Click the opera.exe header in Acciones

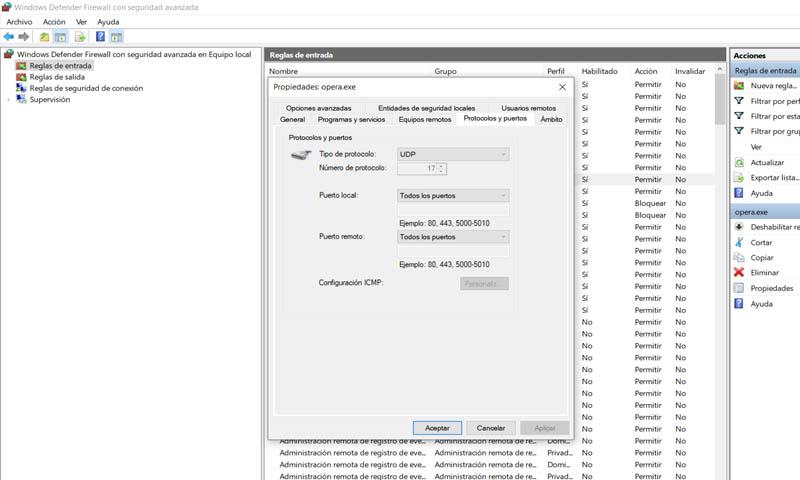click(765, 212)
